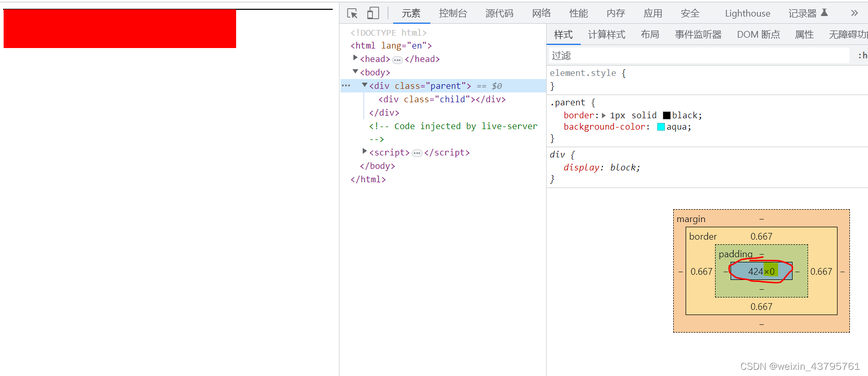Toggle the :hov element state button

[x=862, y=55]
